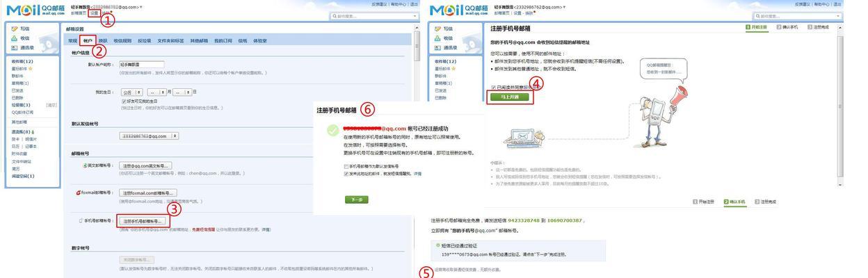Click the 收信 receive icon in settings window

click(15, 38)
